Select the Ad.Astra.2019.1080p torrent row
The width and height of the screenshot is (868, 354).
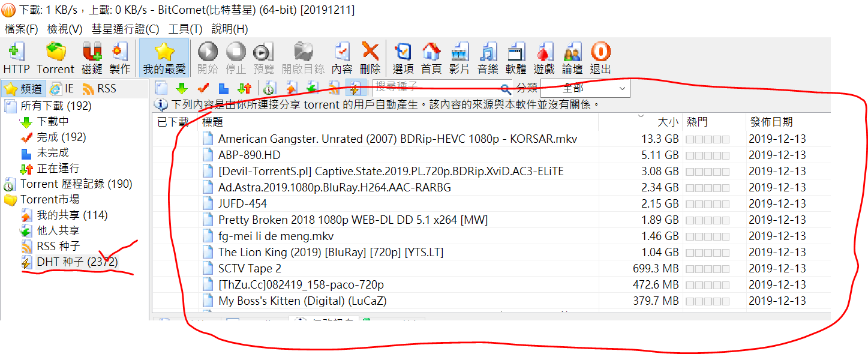tap(491, 187)
